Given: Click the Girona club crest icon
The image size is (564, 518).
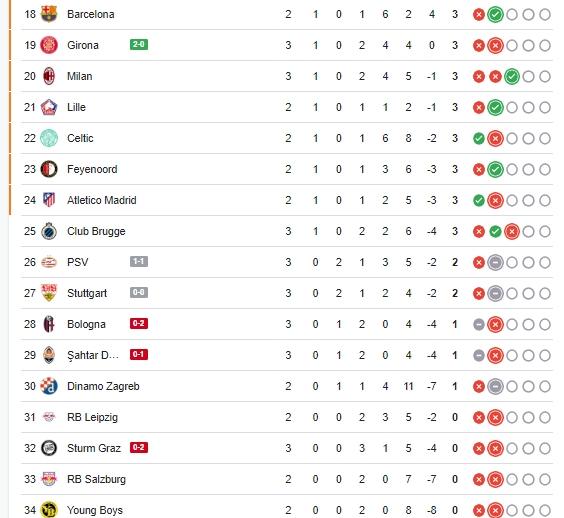Looking at the screenshot, I should point(49,45).
